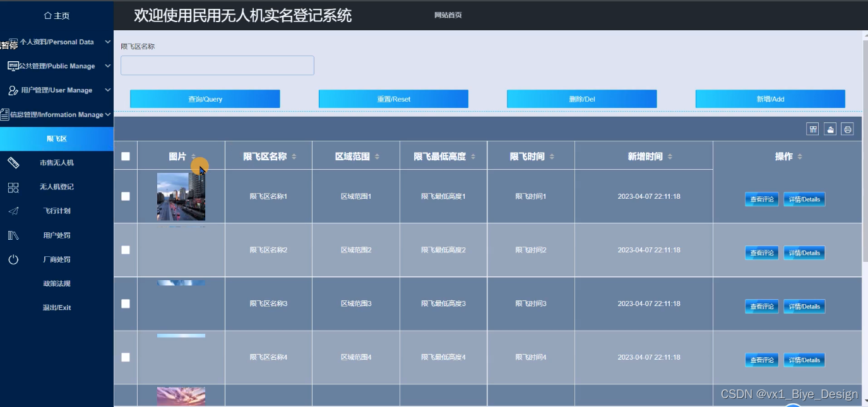868x407 pixels.
Task: Open the 厂商处罚 menu item
Action: (57, 259)
